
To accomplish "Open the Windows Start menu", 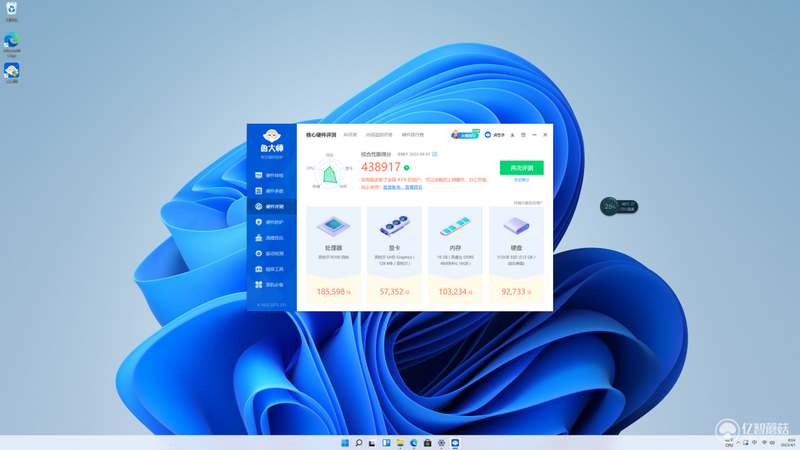I will 345,443.
